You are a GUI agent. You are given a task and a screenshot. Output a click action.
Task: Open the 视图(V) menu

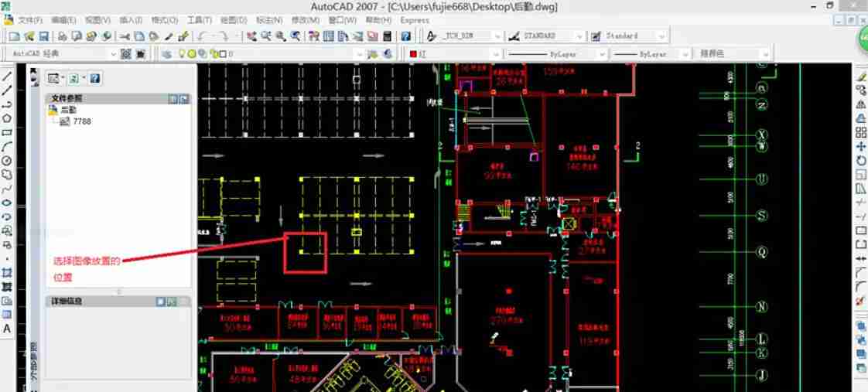click(97, 20)
